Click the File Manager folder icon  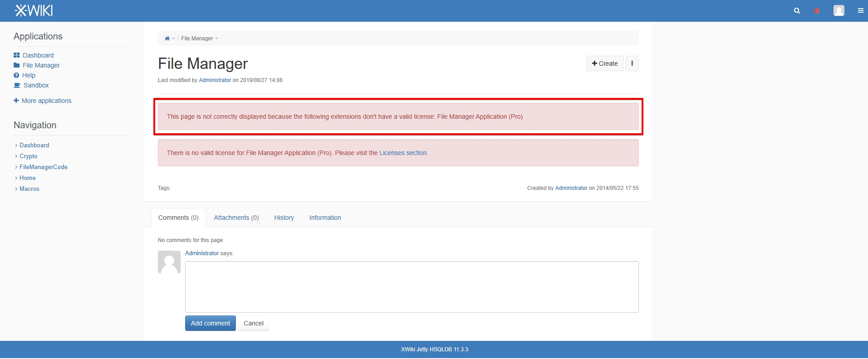(17, 65)
